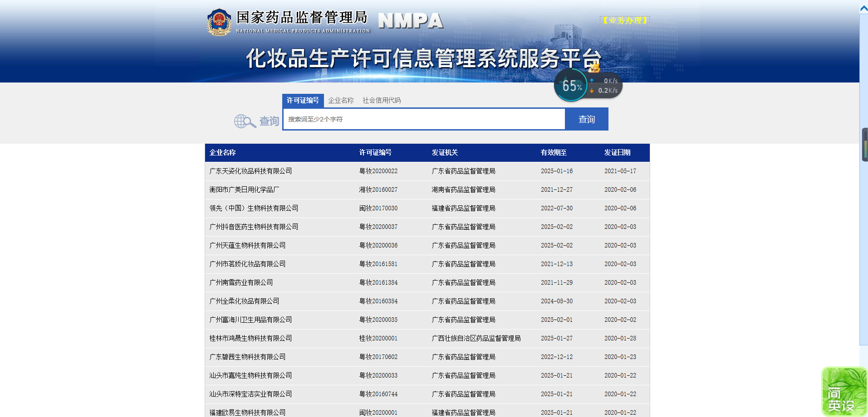Switch to the 企业名称 search tab

(x=340, y=100)
